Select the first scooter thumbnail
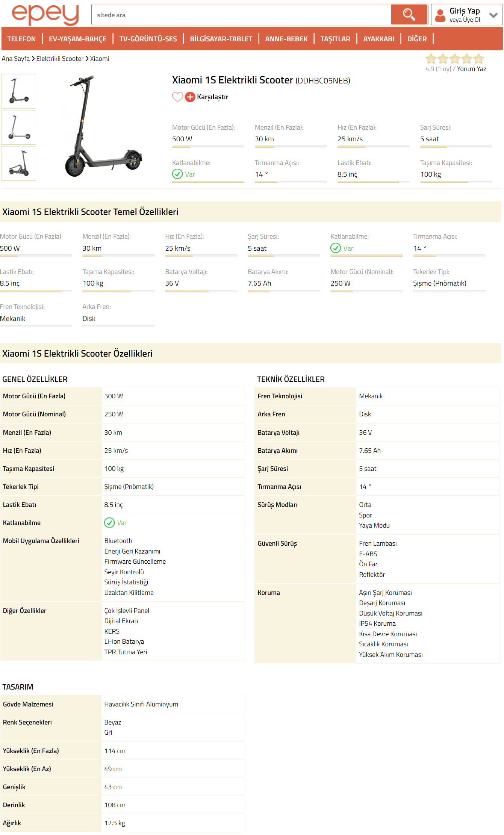Screen dimensions: 504x835 coord(19,91)
